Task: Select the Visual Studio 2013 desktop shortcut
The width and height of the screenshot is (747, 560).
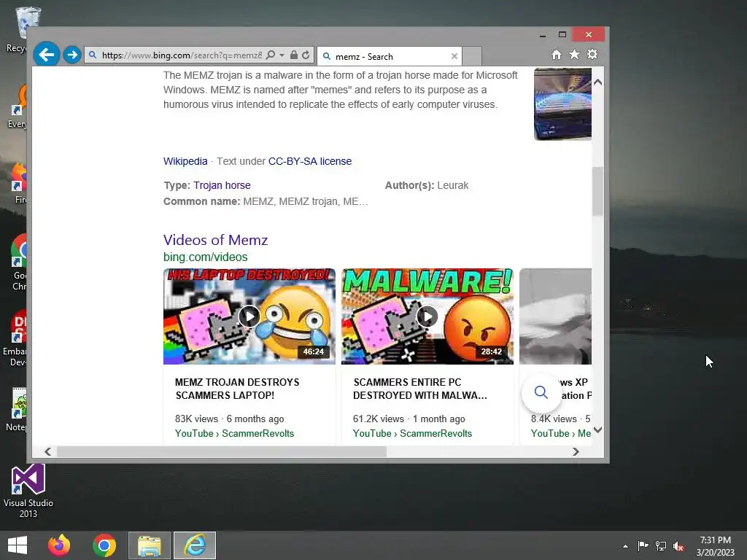Action: coord(28,491)
